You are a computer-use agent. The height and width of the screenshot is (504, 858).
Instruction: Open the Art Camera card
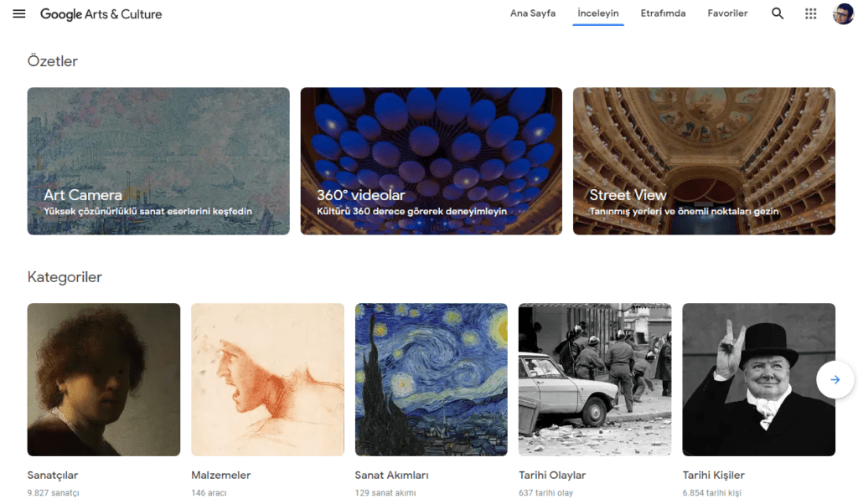pos(158,161)
